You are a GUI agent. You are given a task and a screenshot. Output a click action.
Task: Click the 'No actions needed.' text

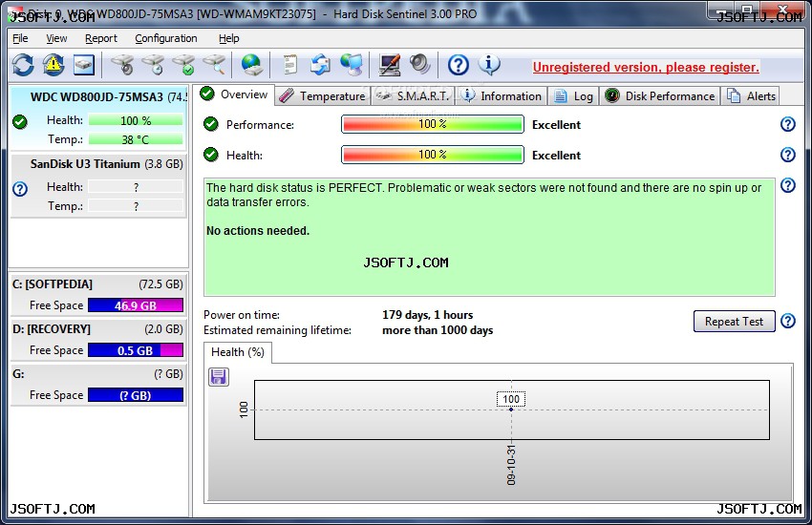point(258,231)
